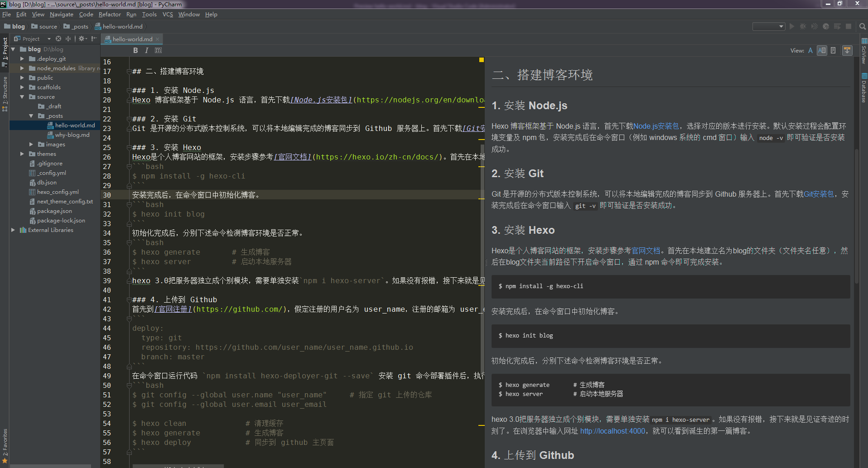Open http://localhost:4000 link in preview

(612, 431)
